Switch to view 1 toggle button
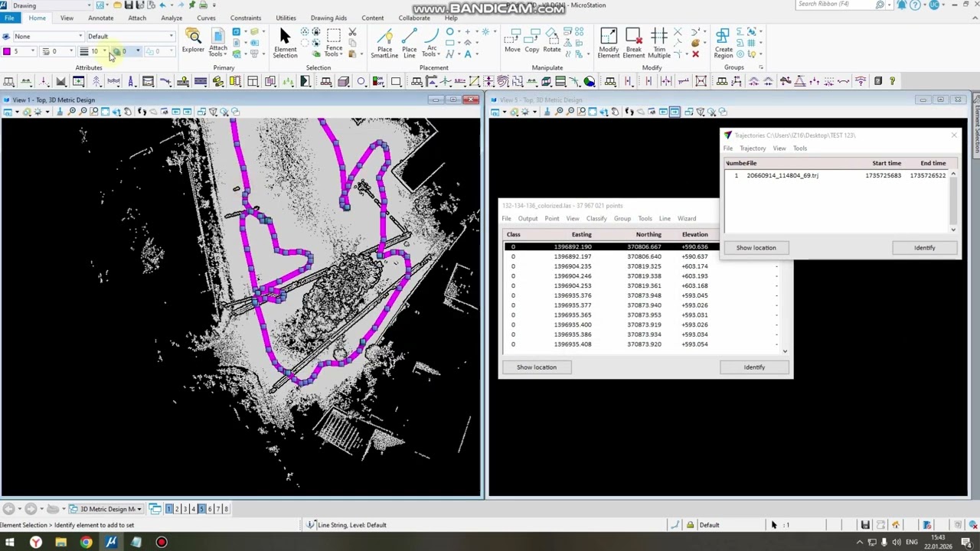The image size is (980, 551). point(168,509)
